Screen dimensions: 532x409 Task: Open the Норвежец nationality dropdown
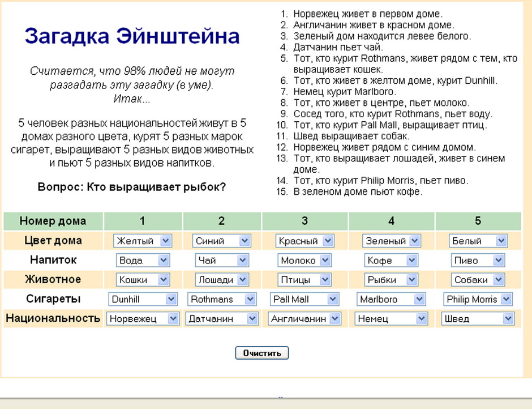coord(143,319)
